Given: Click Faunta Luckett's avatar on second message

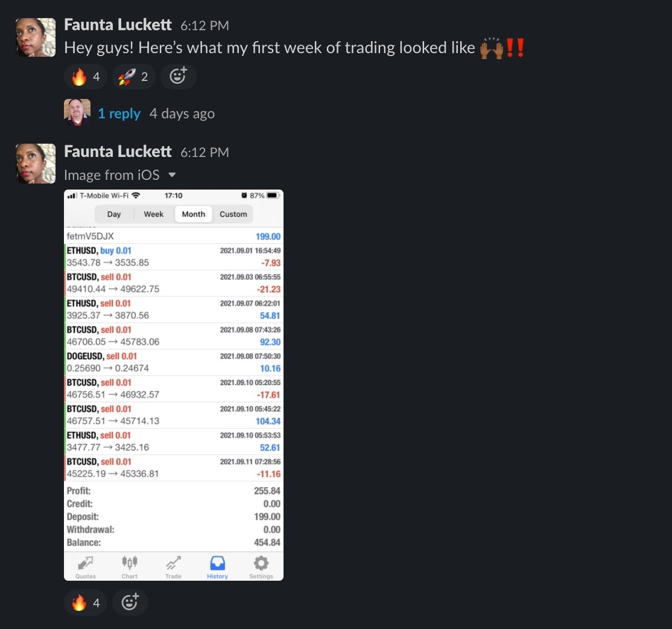Looking at the screenshot, I should 36,164.
